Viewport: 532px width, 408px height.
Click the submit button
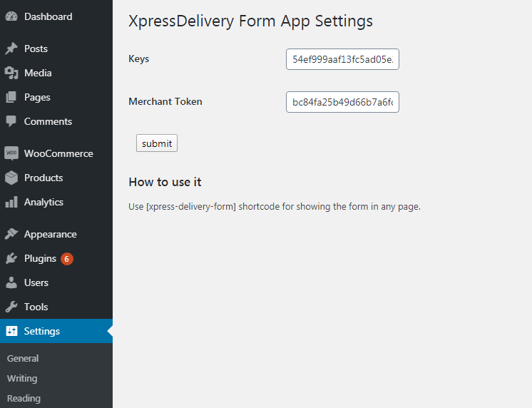[157, 143]
